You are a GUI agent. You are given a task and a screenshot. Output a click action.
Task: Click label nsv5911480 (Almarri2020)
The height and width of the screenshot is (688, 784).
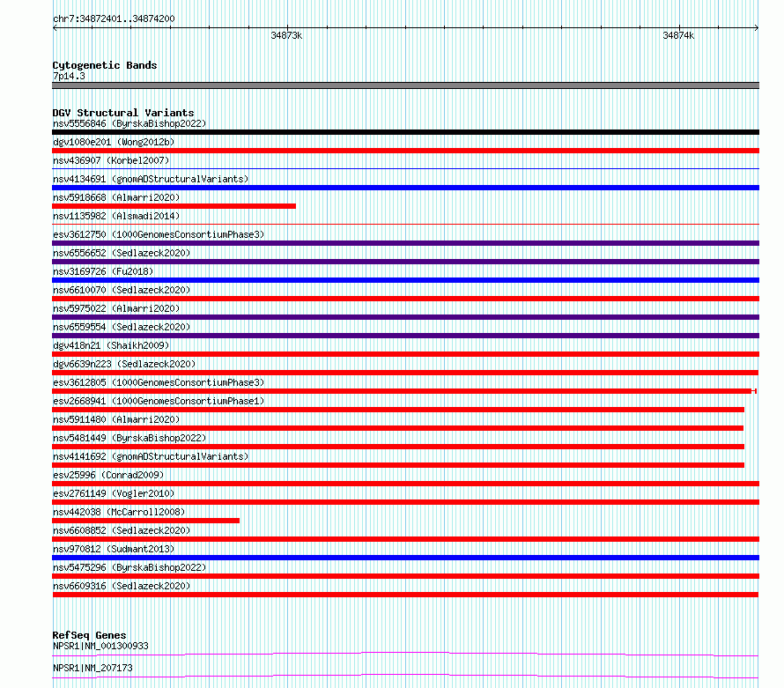click(116, 419)
